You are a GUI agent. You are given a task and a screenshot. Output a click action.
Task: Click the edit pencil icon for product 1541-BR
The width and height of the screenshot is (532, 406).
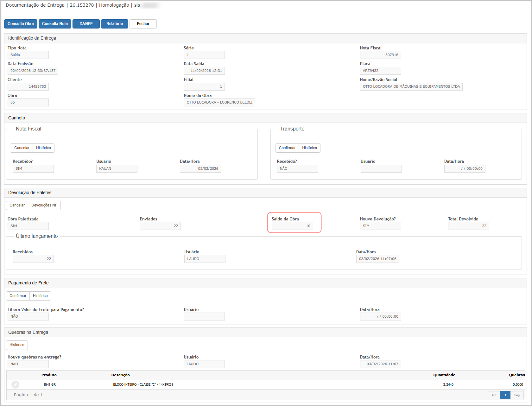coord(15,384)
